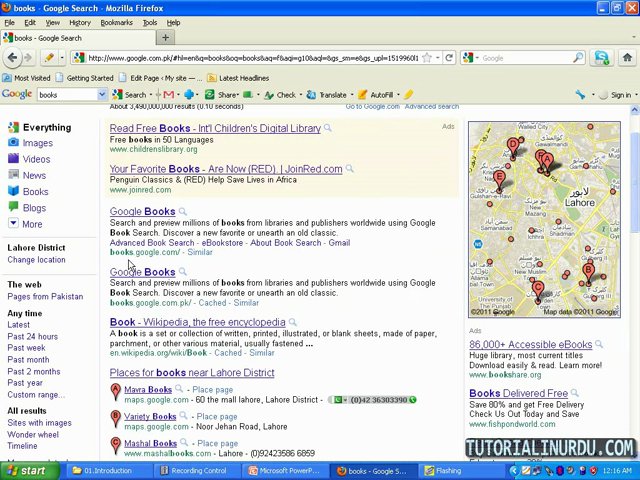The image size is (640, 480).
Task: Click the Windows Start button
Action: tap(27, 470)
